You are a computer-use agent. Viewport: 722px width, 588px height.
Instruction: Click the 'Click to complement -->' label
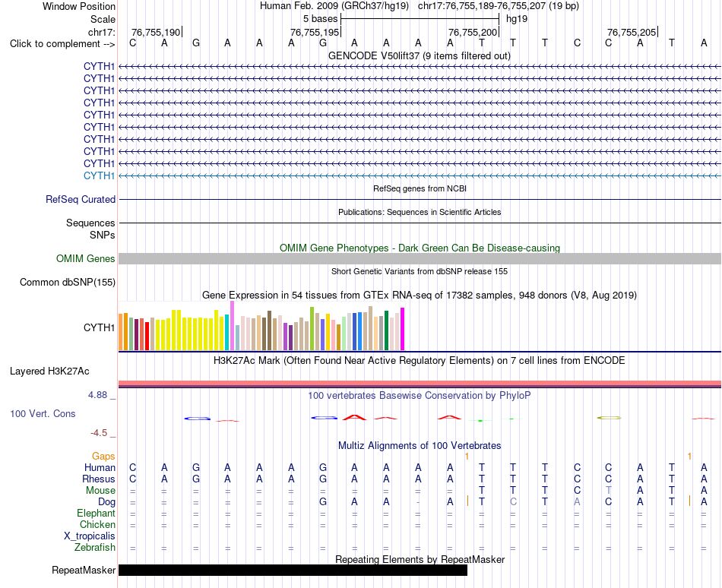point(62,44)
